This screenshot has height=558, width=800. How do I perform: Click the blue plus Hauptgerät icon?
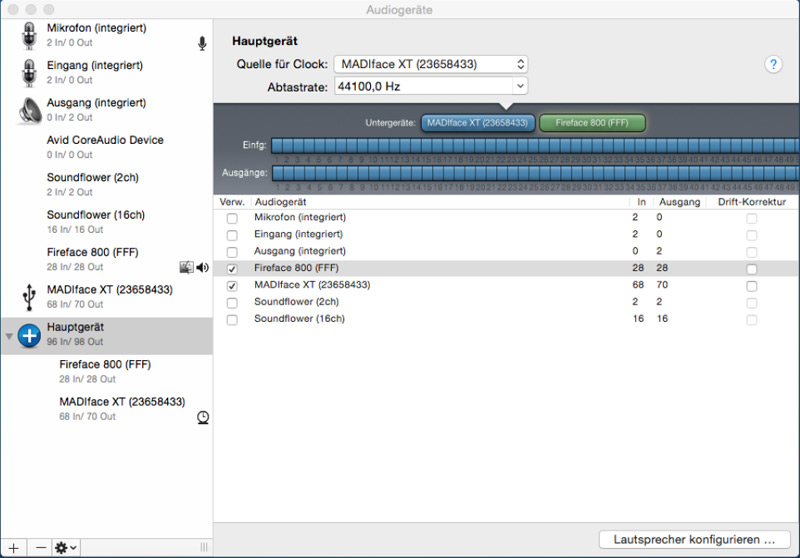pyautogui.click(x=29, y=334)
